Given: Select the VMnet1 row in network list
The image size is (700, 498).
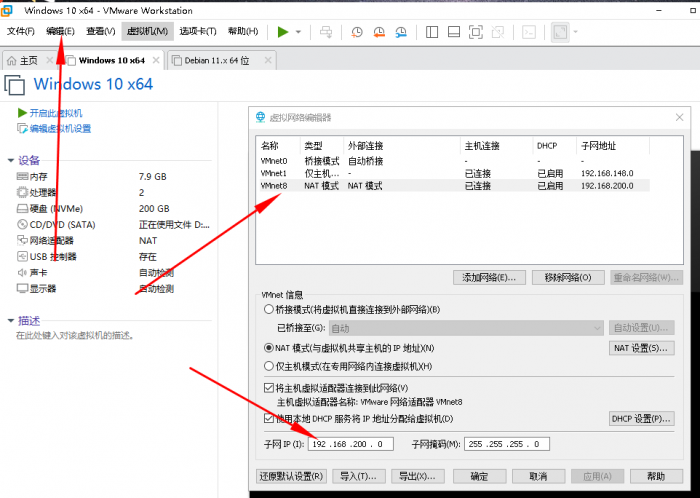Looking at the screenshot, I should coord(454,173).
